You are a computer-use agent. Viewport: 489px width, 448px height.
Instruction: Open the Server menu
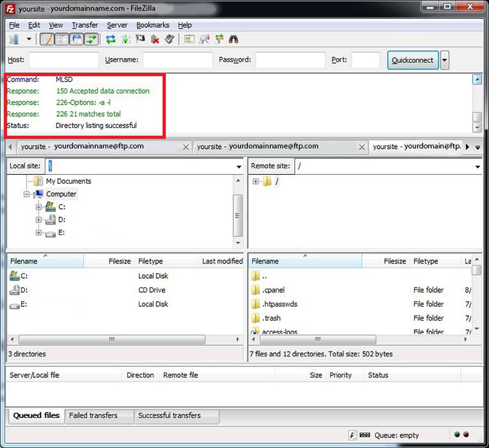click(117, 25)
